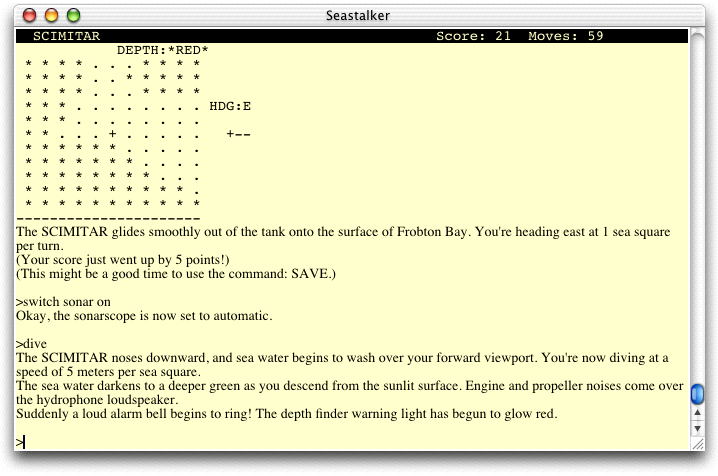Minimize the window with the yellow button
718x476 pixels.
(52, 16)
